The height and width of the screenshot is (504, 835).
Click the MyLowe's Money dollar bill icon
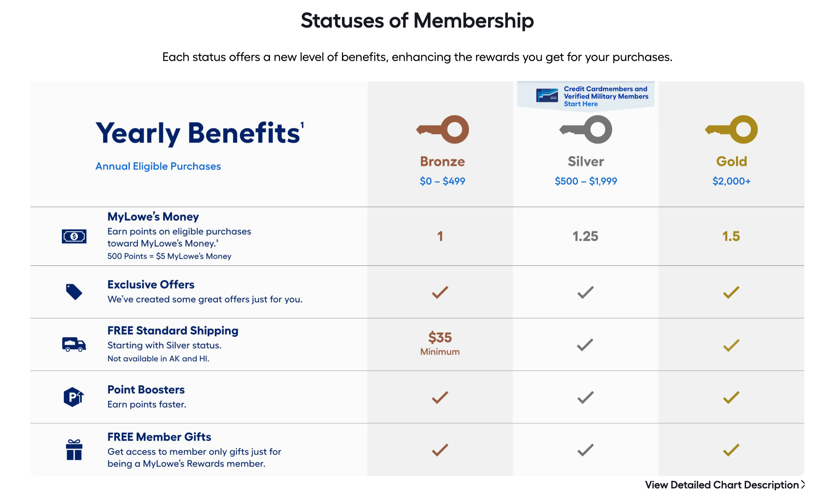pyautogui.click(x=74, y=236)
